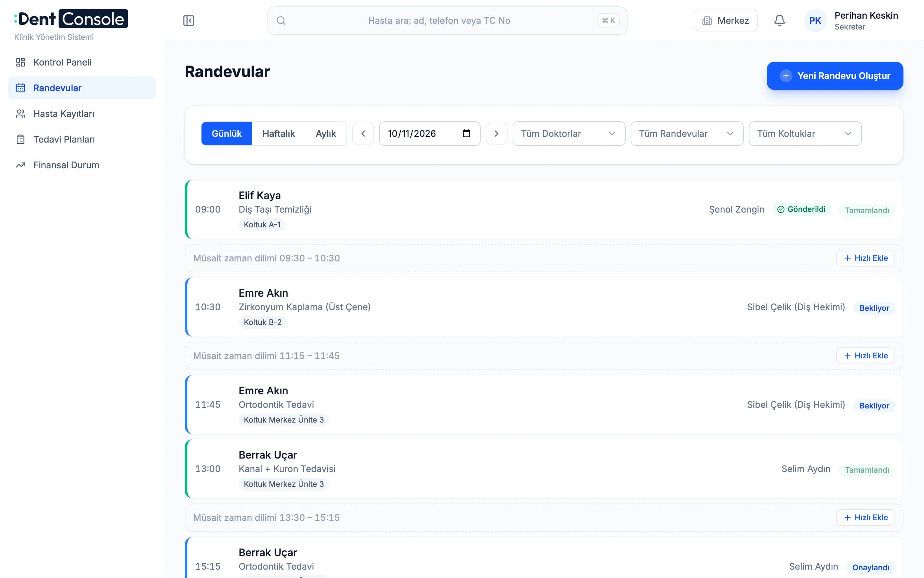Click Hızlı Ekle for 09:30 – 10:30 slot
Viewport: 924px width, 578px height.
pos(865,258)
